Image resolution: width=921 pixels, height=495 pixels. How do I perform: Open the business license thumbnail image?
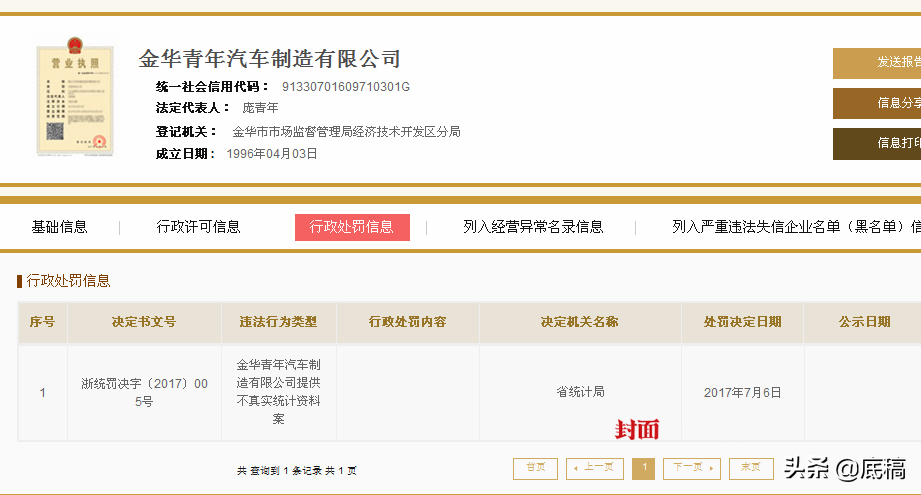tap(75, 96)
